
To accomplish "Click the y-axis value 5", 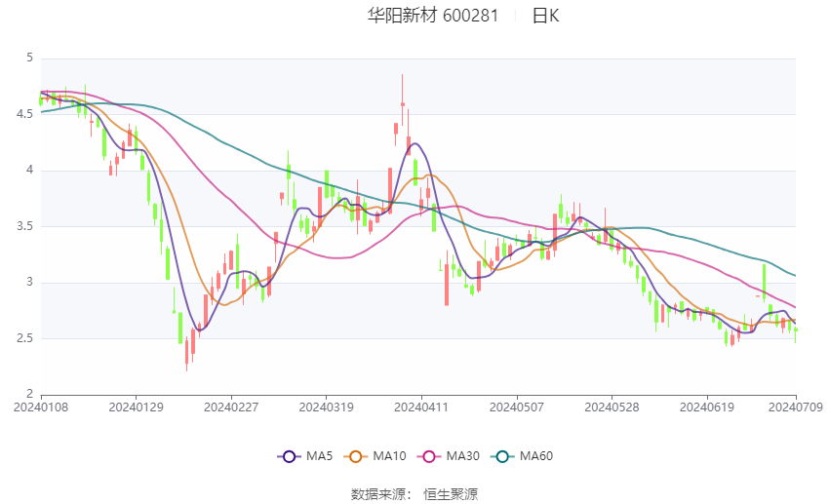I will tap(29, 58).
